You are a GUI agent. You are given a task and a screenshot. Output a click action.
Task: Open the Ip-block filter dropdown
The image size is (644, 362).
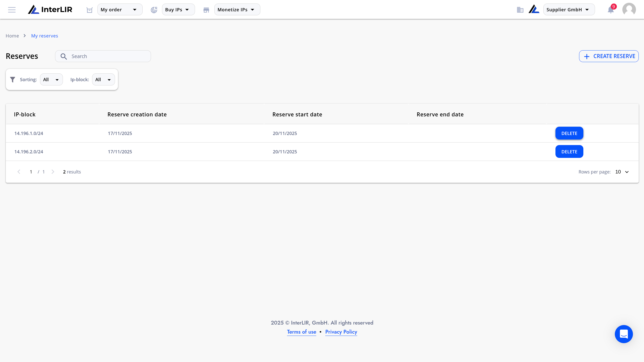[103, 79]
